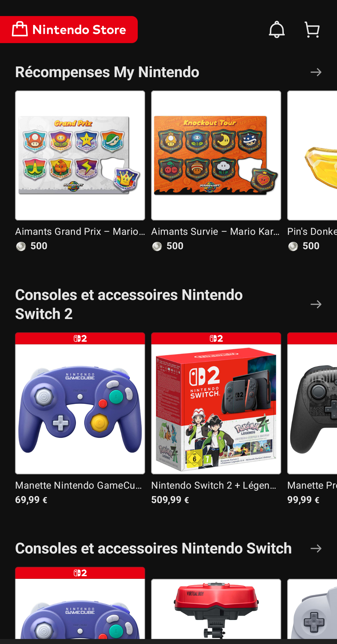The height and width of the screenshot is (644, 337).
Task: Open grey controller thumbnail beside Virtual Boy
Action: pos(312,609)
